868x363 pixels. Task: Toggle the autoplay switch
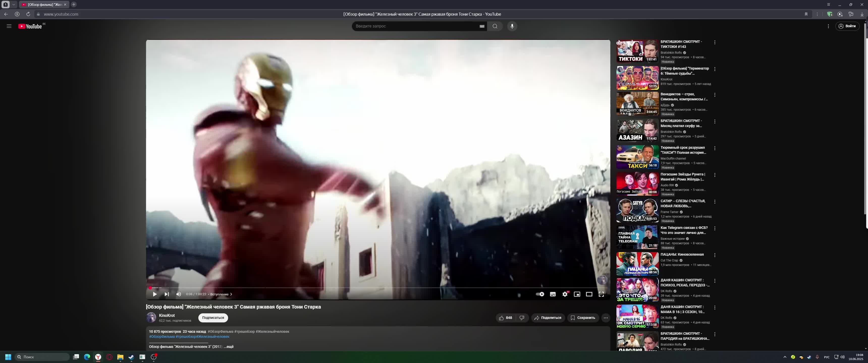[x=540, y=294]
